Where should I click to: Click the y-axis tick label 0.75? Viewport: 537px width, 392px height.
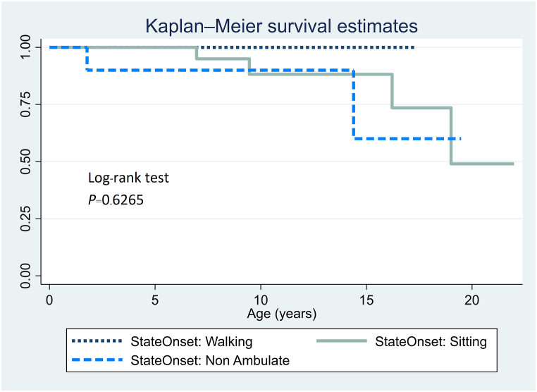tap(27, 104)
